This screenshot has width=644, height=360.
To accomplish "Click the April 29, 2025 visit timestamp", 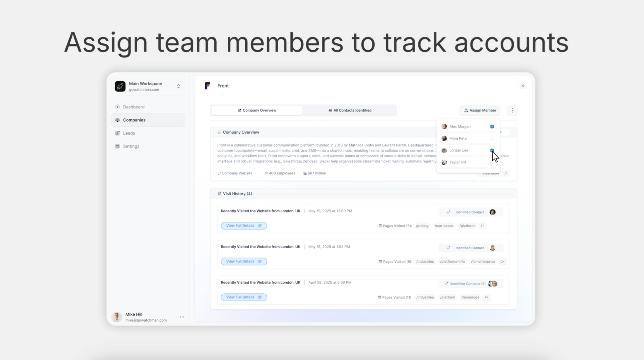I will (x=330, y=282).
